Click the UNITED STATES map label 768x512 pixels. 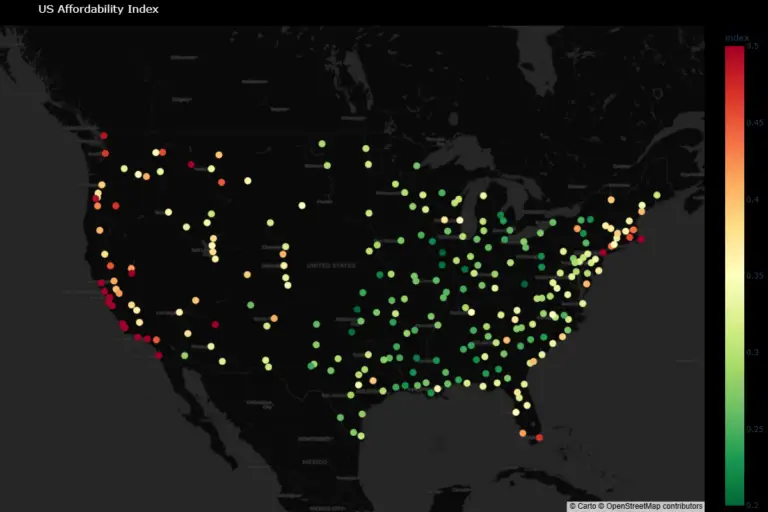331,266
